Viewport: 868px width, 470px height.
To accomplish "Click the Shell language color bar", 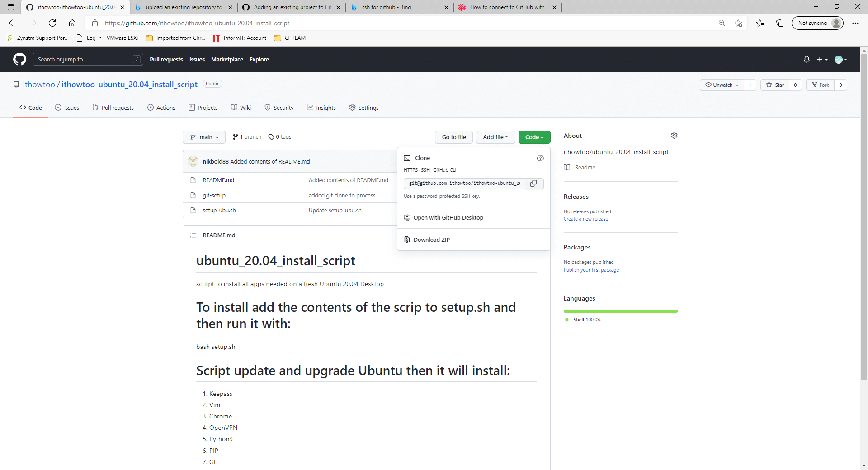I will 620,311.
